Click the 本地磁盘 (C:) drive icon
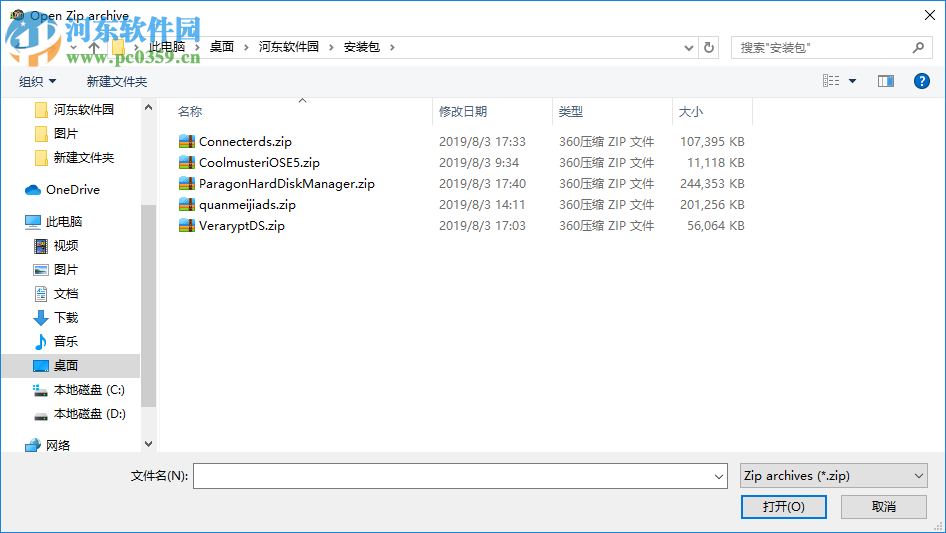This screenshot has width=946, height=533. (40, 391)
